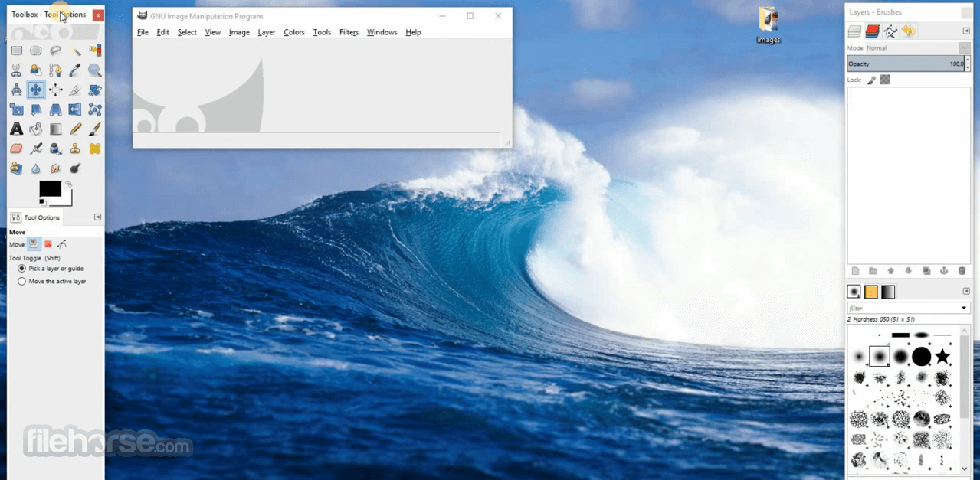Screen dimensions: 980x480
Task: Select the Move tool in toolbox
Action: (36, 90)
